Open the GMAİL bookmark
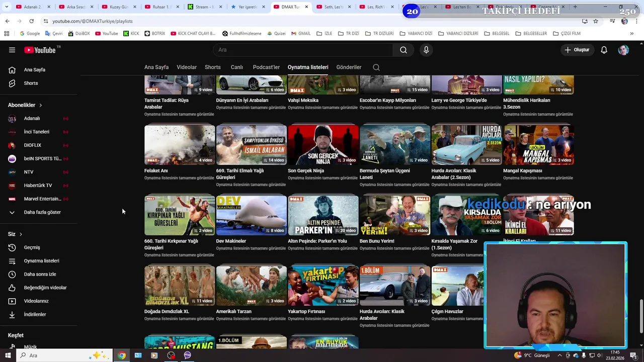Image resolution: width=644 pixels, height=362 pixels. (x=301, y=34)
